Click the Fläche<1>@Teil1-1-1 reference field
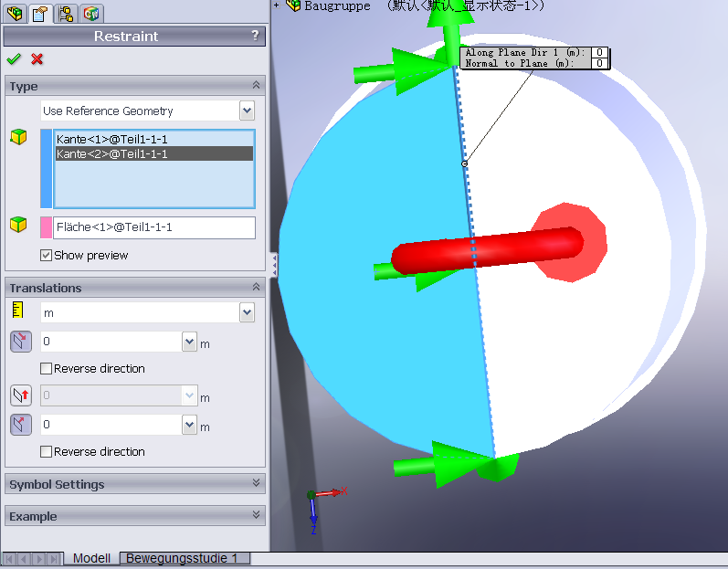 (154, 227)
